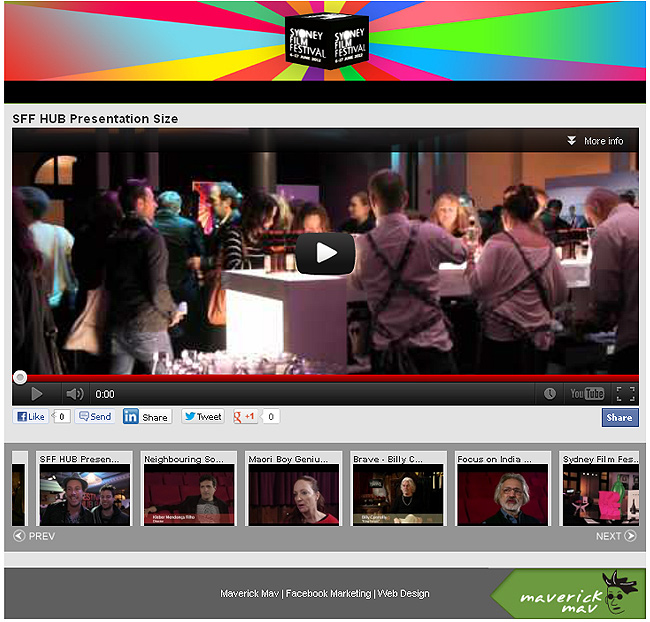
Task: Click the blue Share button
Action: (x=620, y=417)
